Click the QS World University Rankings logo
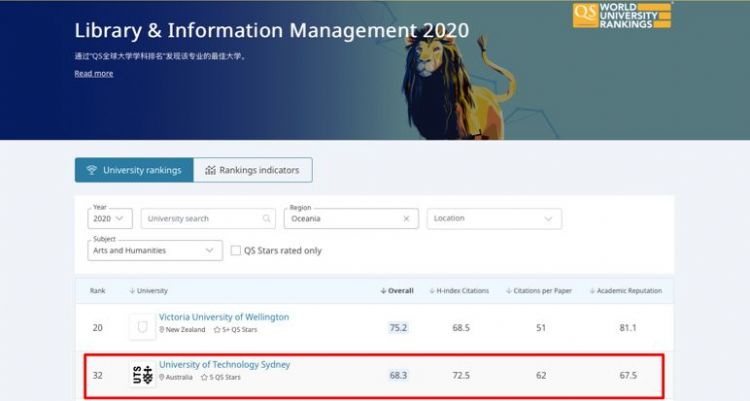This screenshot has height=401, width=750. click(622, 15)
